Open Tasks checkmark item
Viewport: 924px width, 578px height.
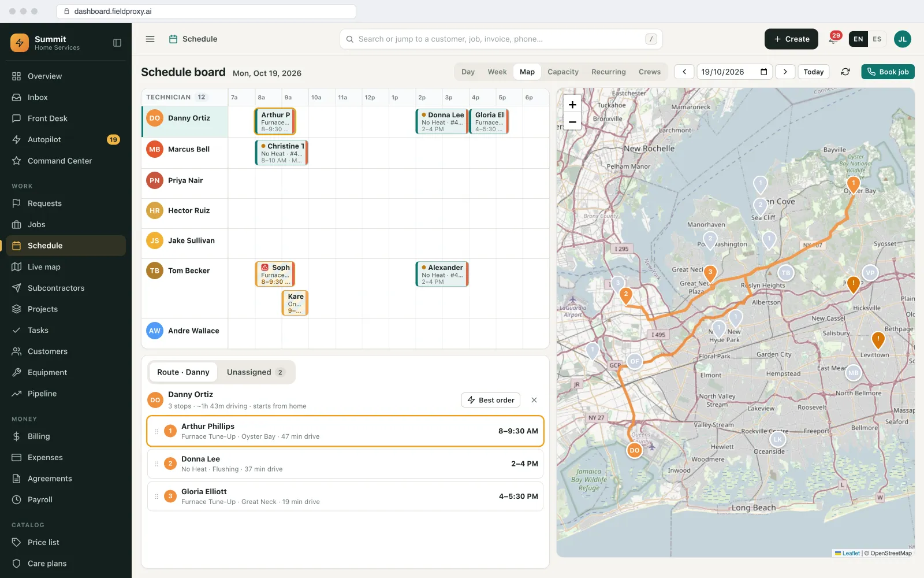[x=65, y=330]
